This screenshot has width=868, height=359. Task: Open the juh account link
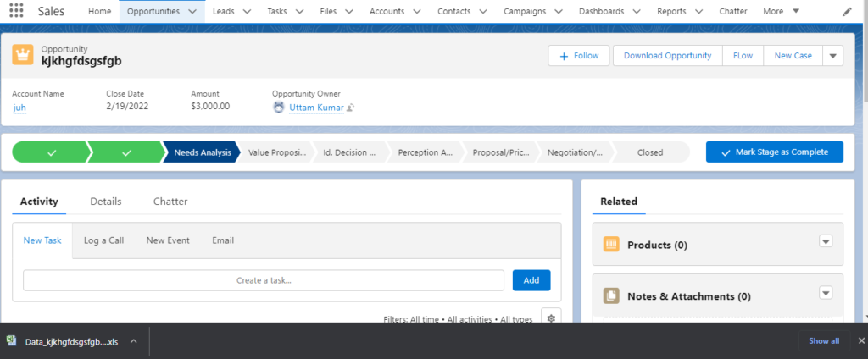(x=19, y=108)
